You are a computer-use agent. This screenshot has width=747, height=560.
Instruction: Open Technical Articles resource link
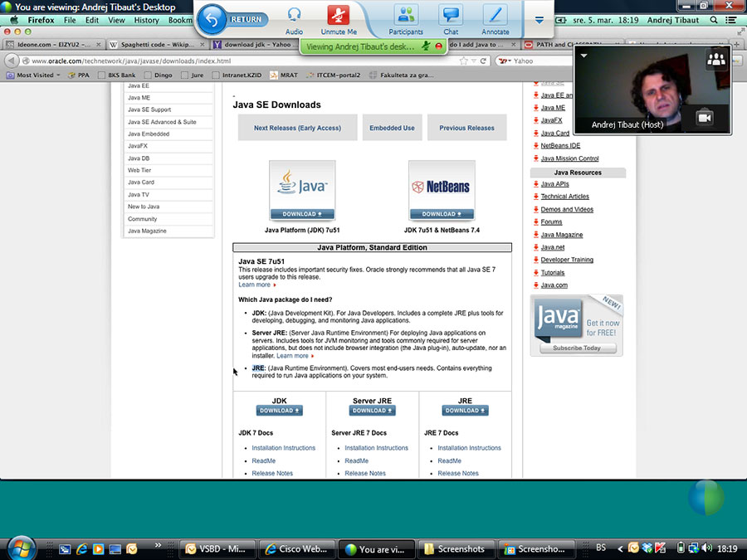[564, 197]
